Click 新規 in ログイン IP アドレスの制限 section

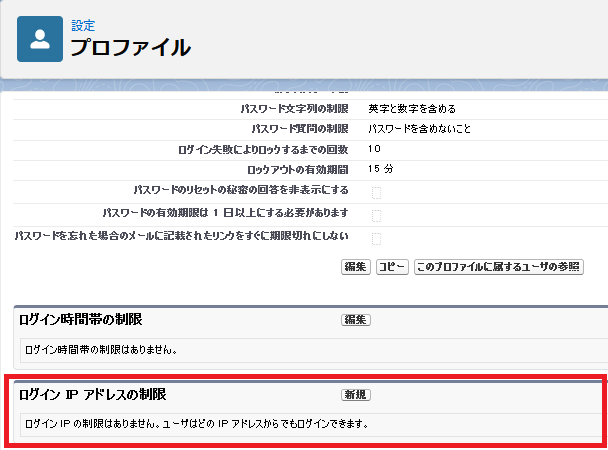pyautogui.click(x=356, y=395)
